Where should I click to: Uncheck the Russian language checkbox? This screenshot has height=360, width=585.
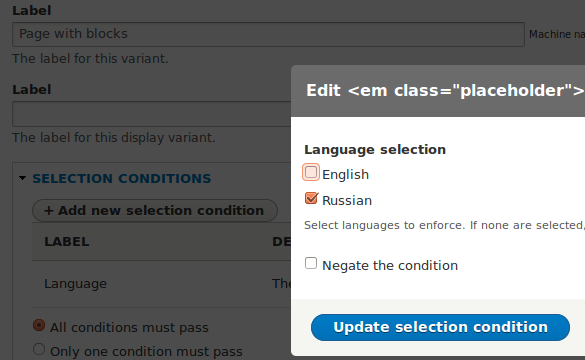click(311, 198)
